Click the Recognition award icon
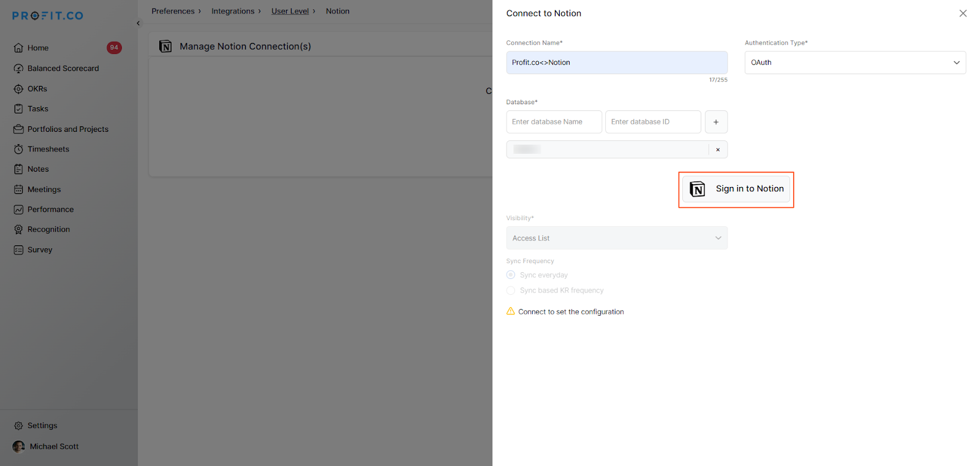 click(18, 229)
